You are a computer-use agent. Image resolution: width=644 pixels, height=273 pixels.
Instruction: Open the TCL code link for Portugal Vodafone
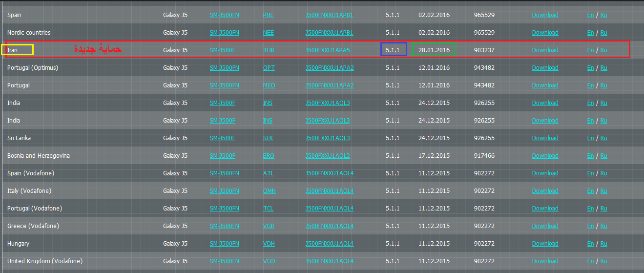coord(268,209)
